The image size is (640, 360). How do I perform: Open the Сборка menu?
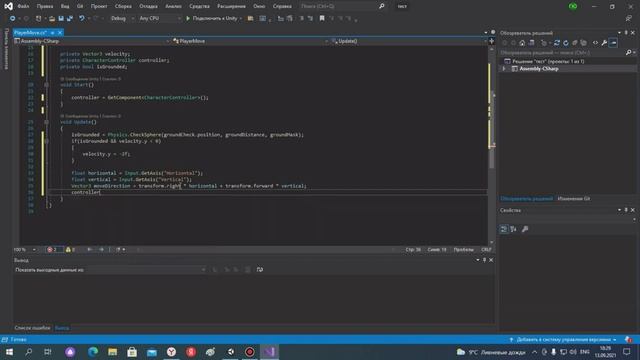(123, 6)
